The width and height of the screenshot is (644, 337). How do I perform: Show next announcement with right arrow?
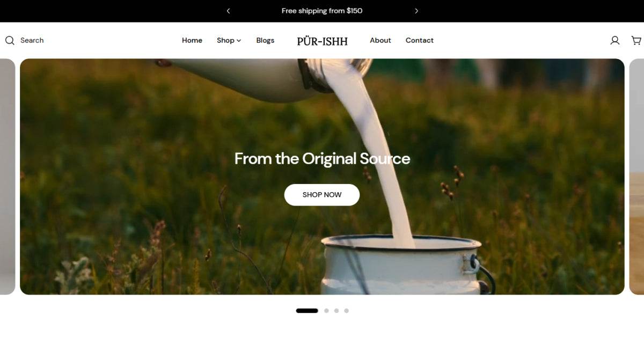(416, 11)
